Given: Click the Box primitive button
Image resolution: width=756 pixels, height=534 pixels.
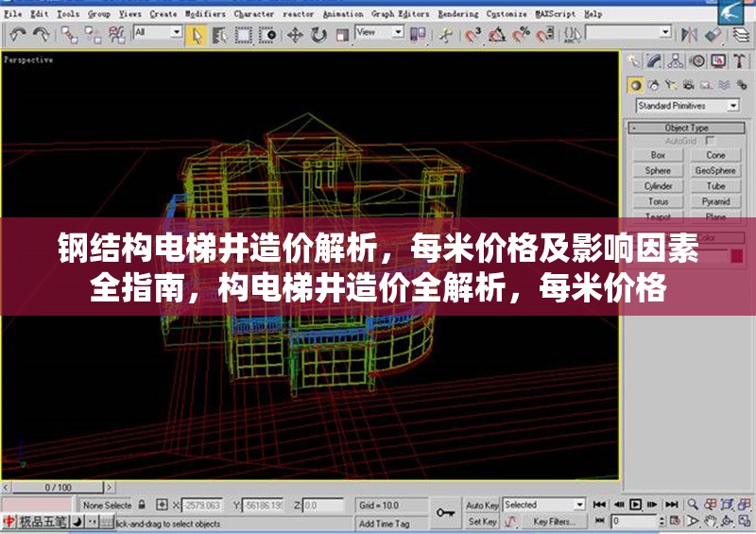Looking at the screenshot, I should 658,155.
